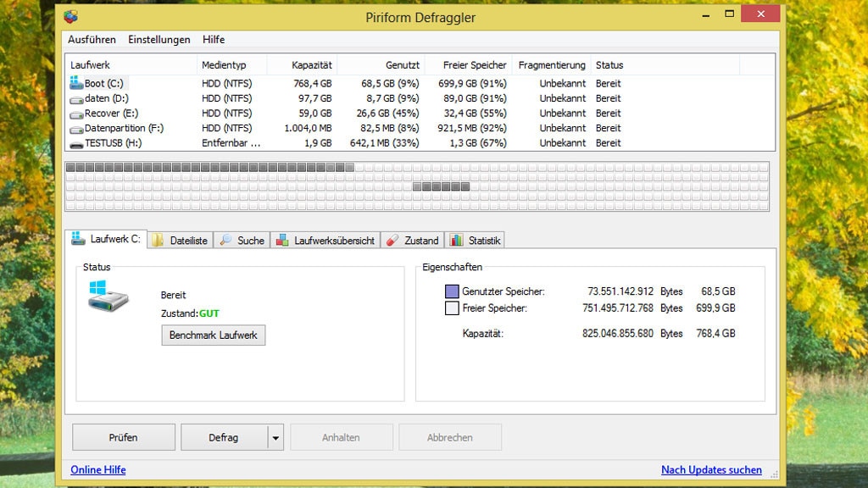Click the Datenpartition (F:) drive icon
Viewport: 868px width, 488px height.
click(75, 128)
